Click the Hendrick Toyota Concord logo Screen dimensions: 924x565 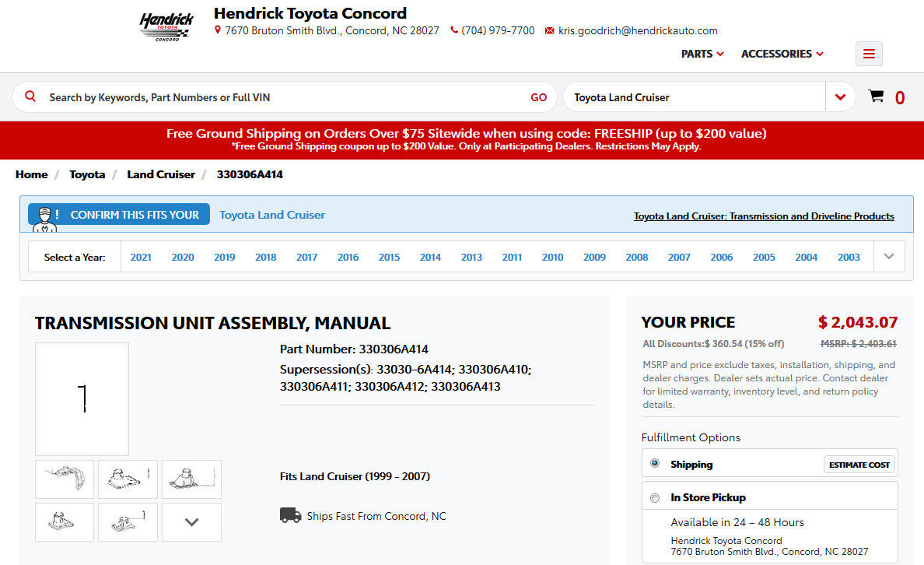coord(166,26)
